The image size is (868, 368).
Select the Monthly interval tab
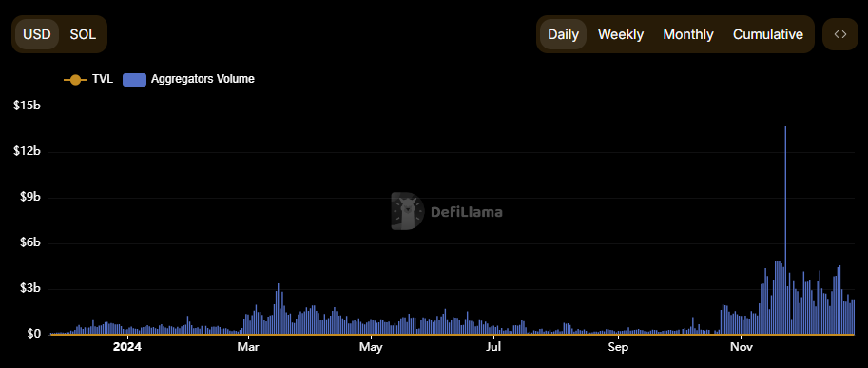click(688, 34)
